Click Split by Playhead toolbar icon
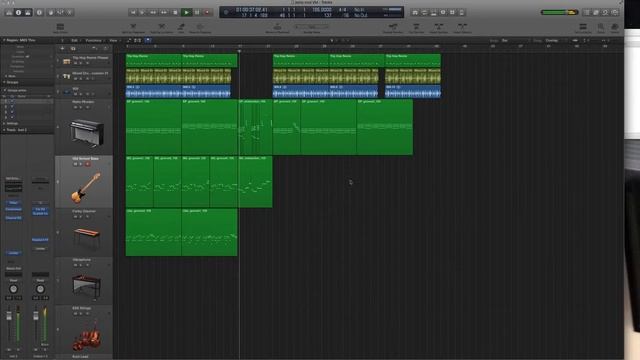 tap(133, 28)
